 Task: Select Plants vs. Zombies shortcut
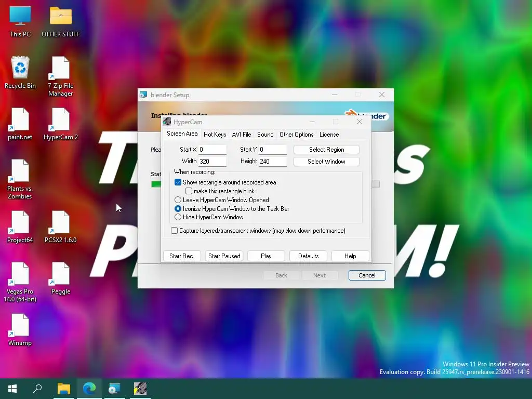(20, 179)
